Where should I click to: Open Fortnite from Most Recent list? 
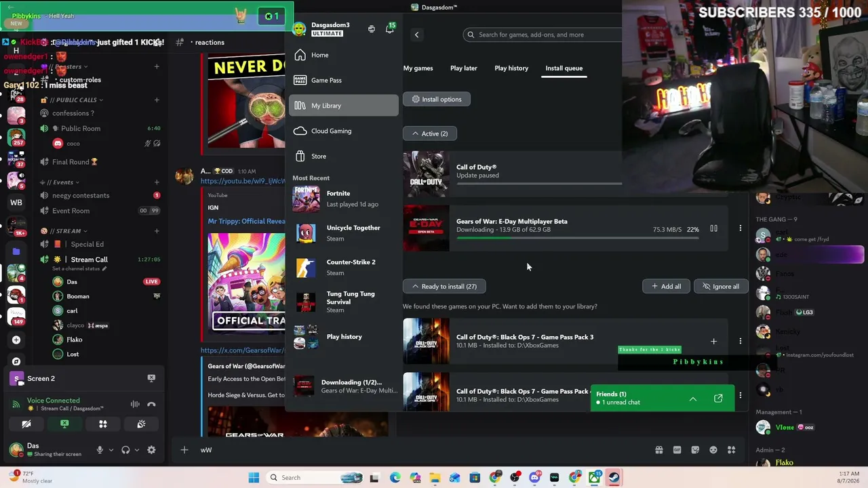click(x=344, y=199)
